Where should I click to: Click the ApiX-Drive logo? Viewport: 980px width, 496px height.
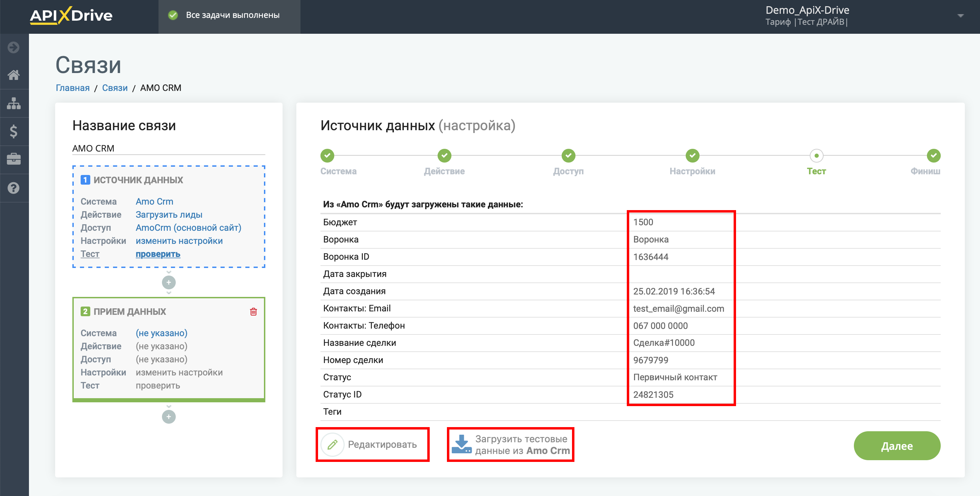coord(71,15)
